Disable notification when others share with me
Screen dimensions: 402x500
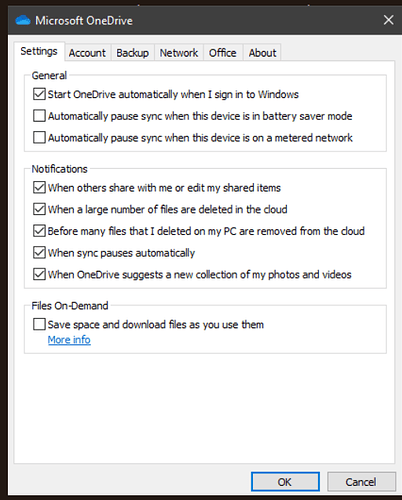39,187
